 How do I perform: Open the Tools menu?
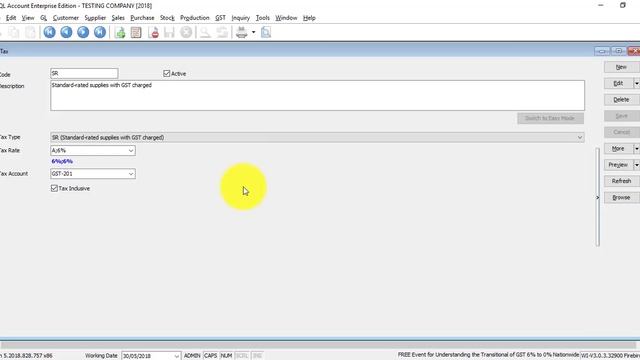coord(262,18)
